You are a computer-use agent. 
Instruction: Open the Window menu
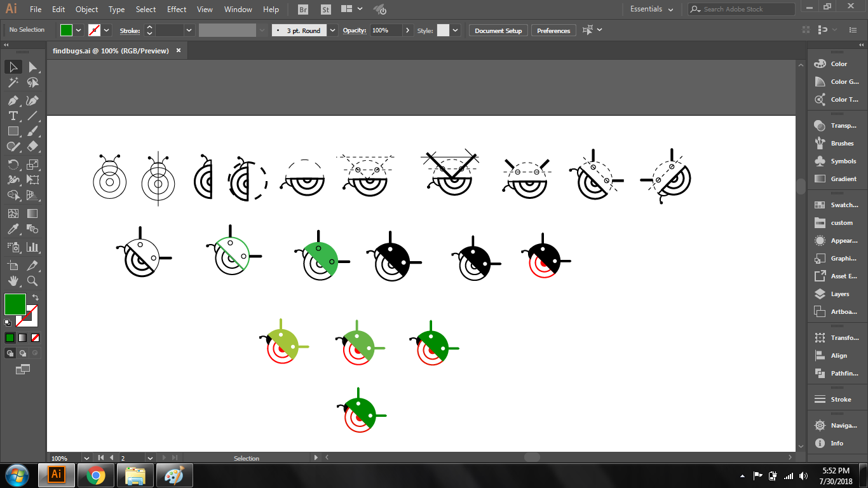[238, 10]
